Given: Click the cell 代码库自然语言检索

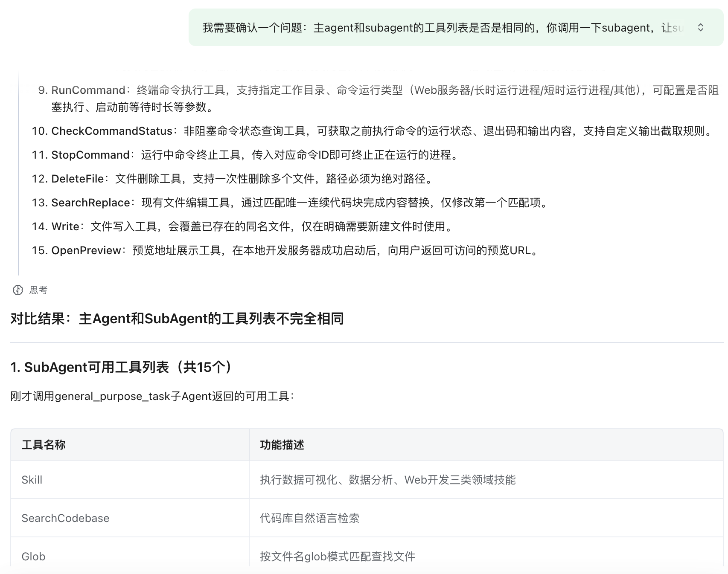Looking at the screenshot, I should pyautogui.click(x=486, y=518).
